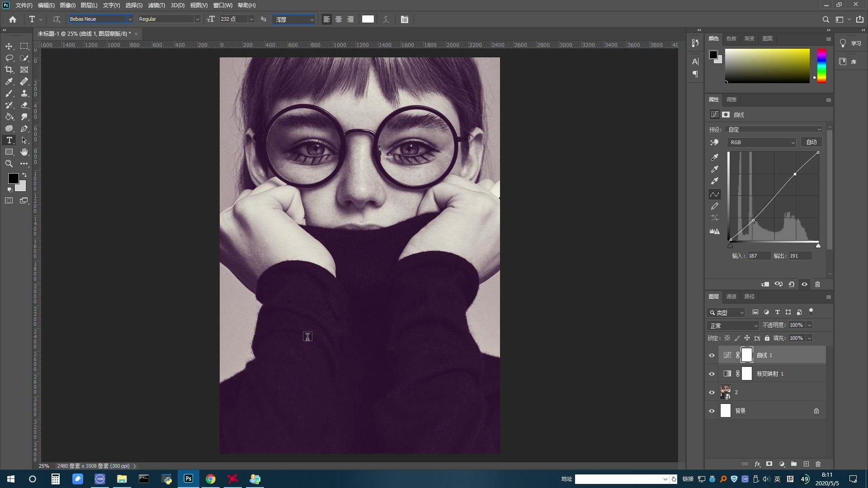This screenshot has height=488, width=868.
Task: Open the 正常 blend mode dropdown
Action: point(732,325)
